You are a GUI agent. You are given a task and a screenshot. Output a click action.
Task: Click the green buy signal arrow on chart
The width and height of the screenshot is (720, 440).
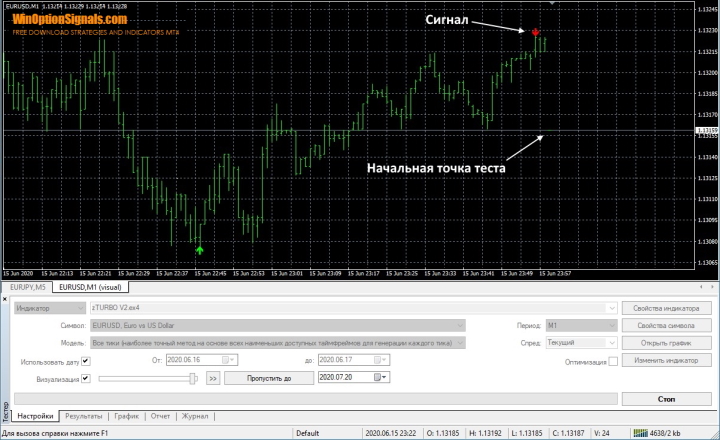coord(200,250)
